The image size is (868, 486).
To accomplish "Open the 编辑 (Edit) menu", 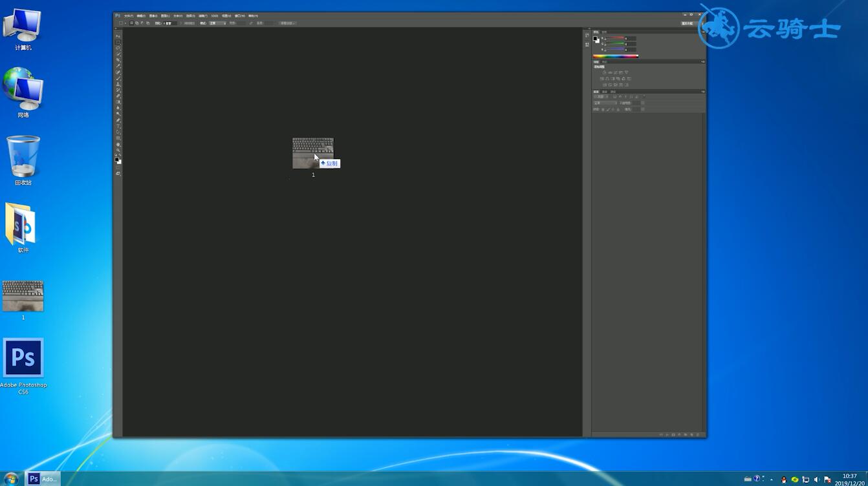I will pos(141,16).
